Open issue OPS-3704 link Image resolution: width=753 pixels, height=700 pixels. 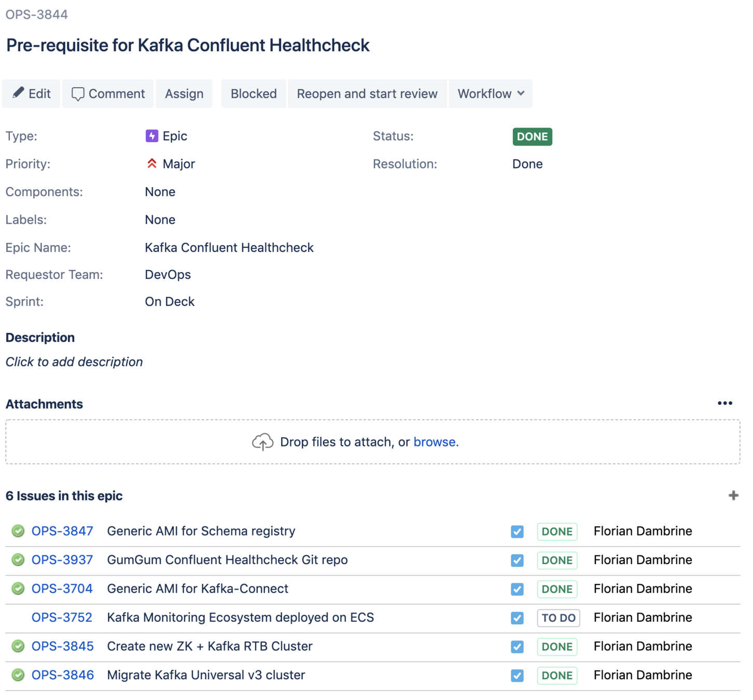click(x=62, y=589)
